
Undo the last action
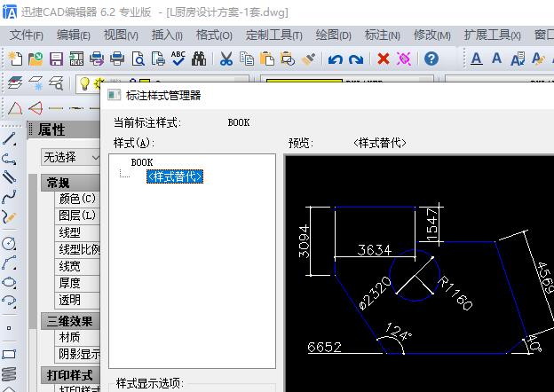point(336,59)
